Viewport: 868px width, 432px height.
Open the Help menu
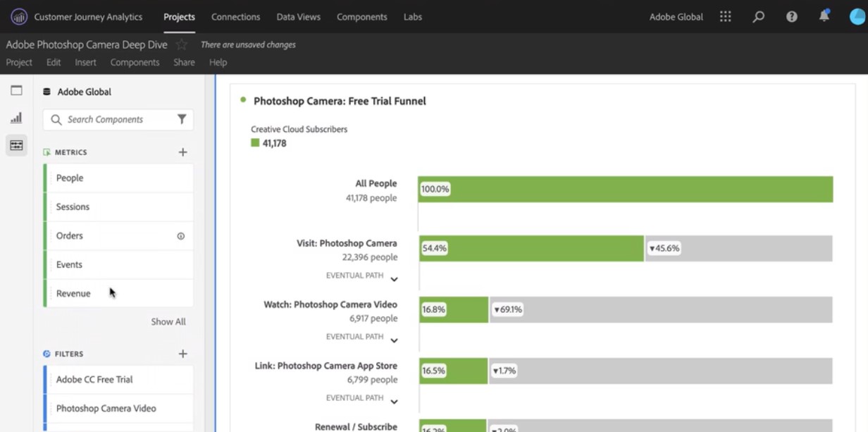218,62
